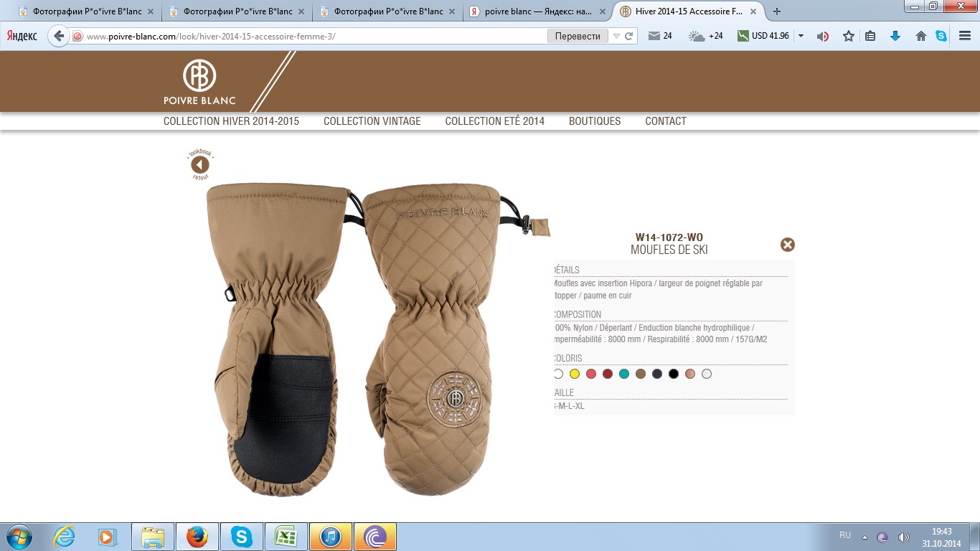Image resolution: width=980 pixels, height=551 pixels.
Task: Open the Collection Eté 2014 menu
Action: [495, 121]
